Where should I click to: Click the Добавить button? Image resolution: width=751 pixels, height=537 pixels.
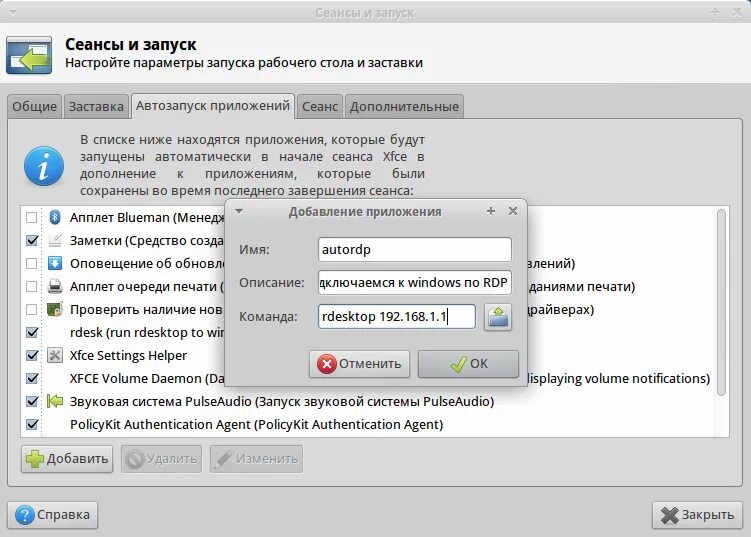67,459
